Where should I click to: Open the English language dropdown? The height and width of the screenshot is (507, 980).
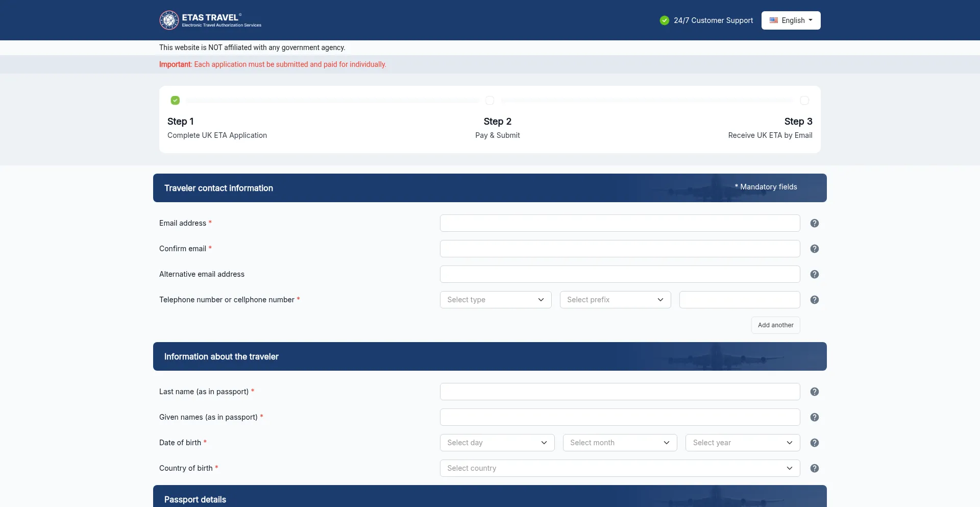coord(791,20)
